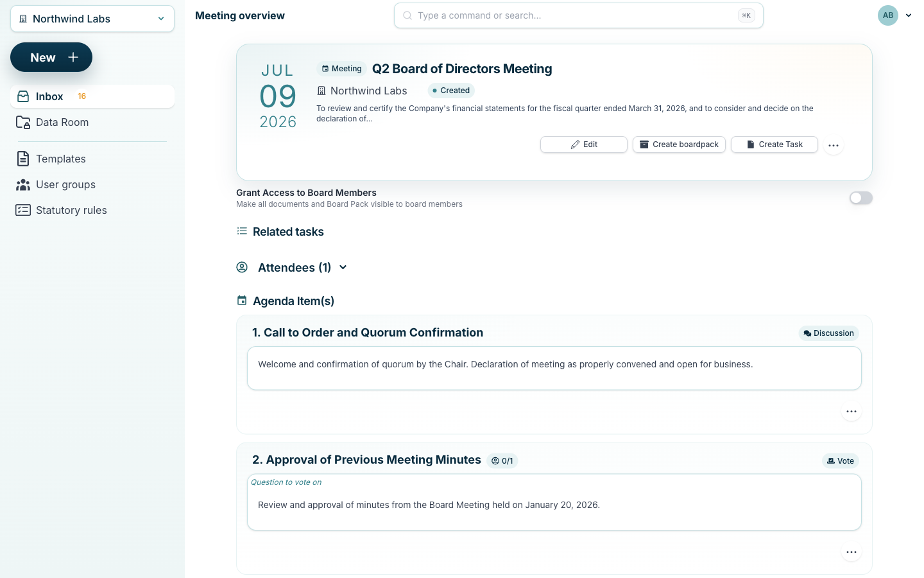The width and height of the screenshot is (924, 578).
Task: Click the Meeting type tag
Action: click(341, 69)
